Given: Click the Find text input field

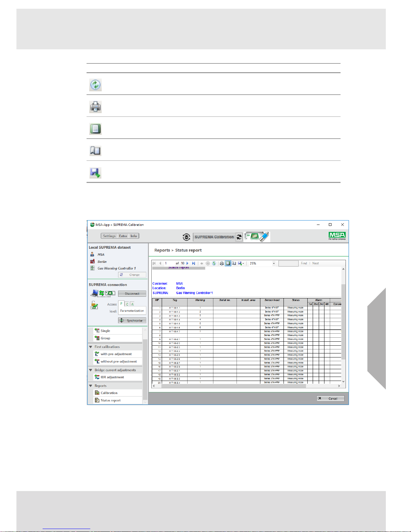Looking at the screenshot, I should [x=288, y=263].
